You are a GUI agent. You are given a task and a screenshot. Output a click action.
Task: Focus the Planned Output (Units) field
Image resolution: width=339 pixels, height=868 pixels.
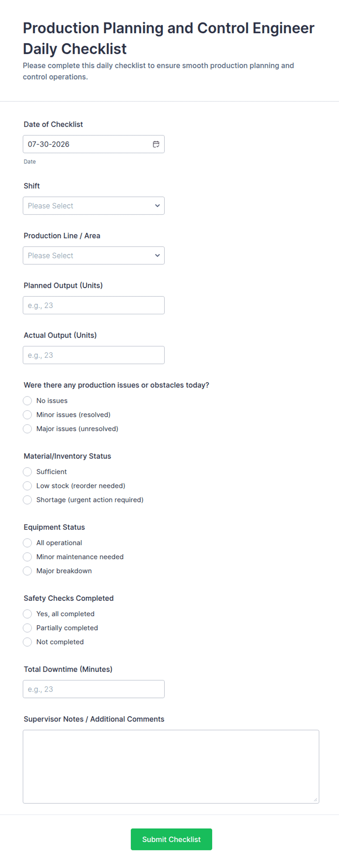(x=94, y=305)
